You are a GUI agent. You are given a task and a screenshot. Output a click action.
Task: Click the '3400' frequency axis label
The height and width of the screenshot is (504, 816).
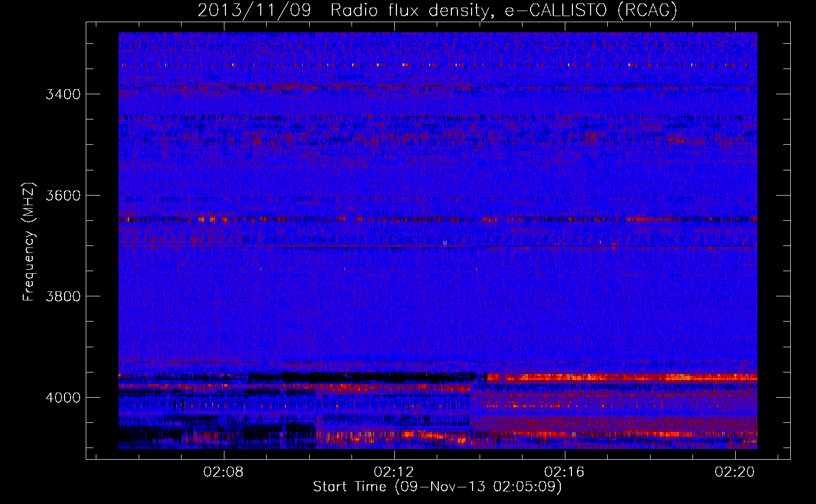pos(63,94)
